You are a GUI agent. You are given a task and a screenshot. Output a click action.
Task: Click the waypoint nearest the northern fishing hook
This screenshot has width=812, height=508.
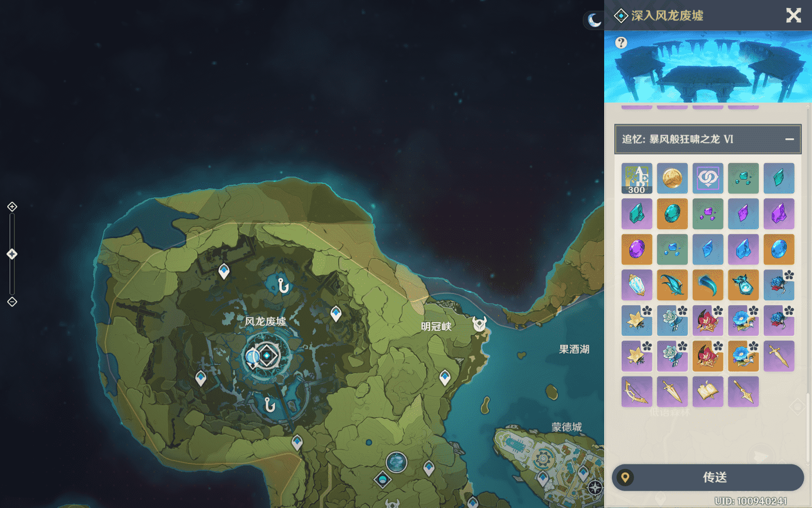(x=224, y=271)
